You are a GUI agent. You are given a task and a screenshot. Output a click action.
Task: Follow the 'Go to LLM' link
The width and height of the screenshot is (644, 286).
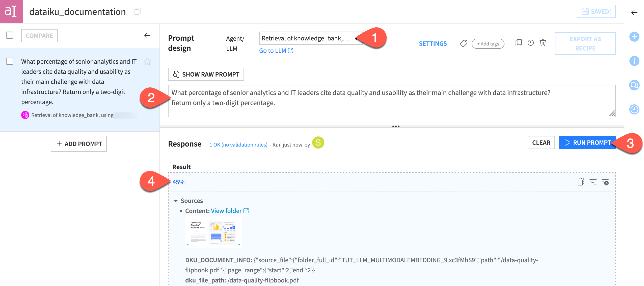tap(276, 51)
